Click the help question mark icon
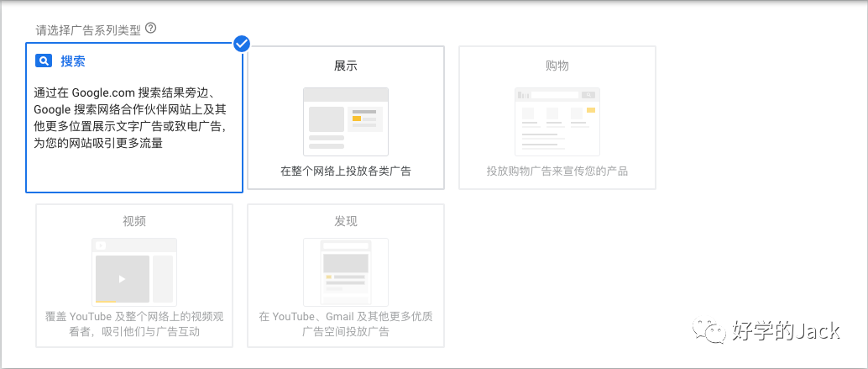 (150, 29)
